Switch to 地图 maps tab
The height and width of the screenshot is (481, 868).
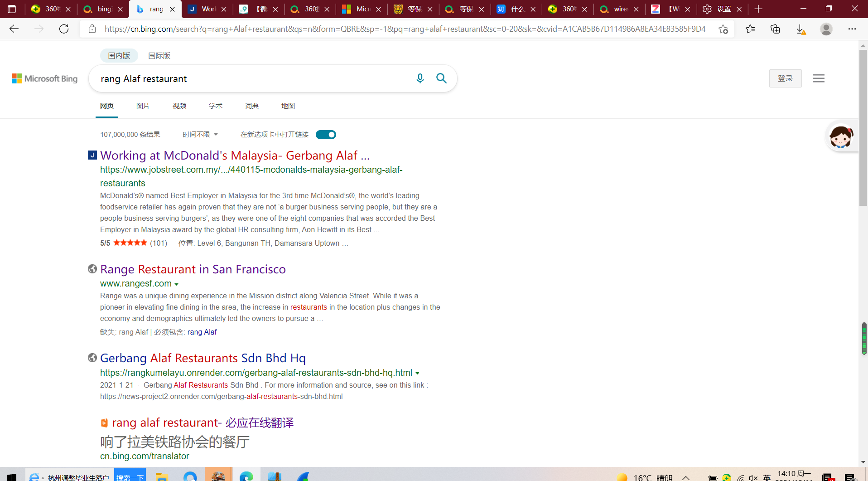point(288,106)
